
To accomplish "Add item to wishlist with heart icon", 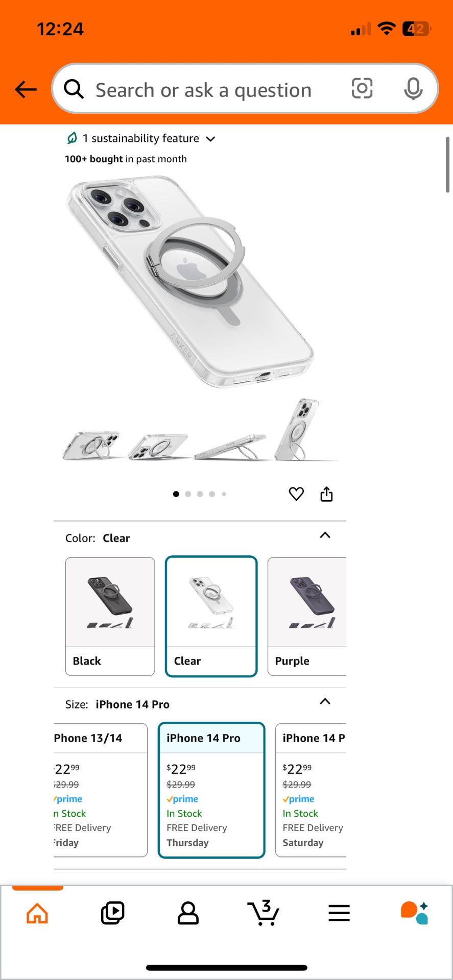I will (296, 494).
